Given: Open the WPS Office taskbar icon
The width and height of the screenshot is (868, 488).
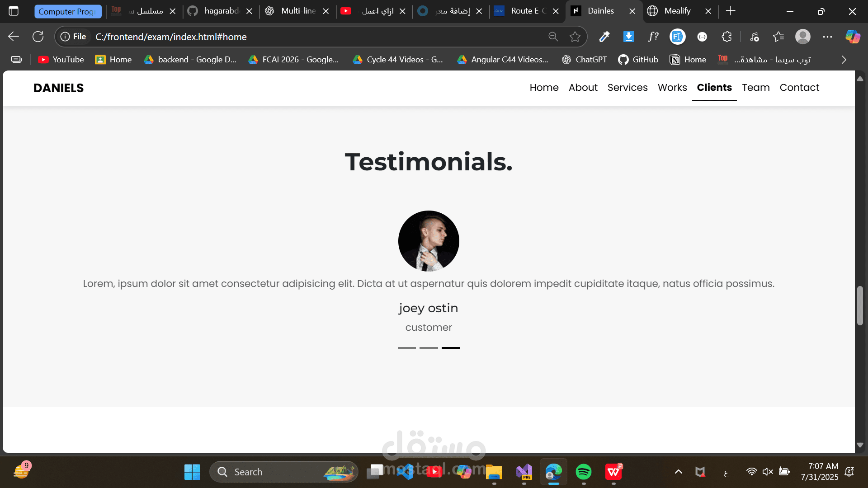Looking at the screenshot, I should click(613, 472).
